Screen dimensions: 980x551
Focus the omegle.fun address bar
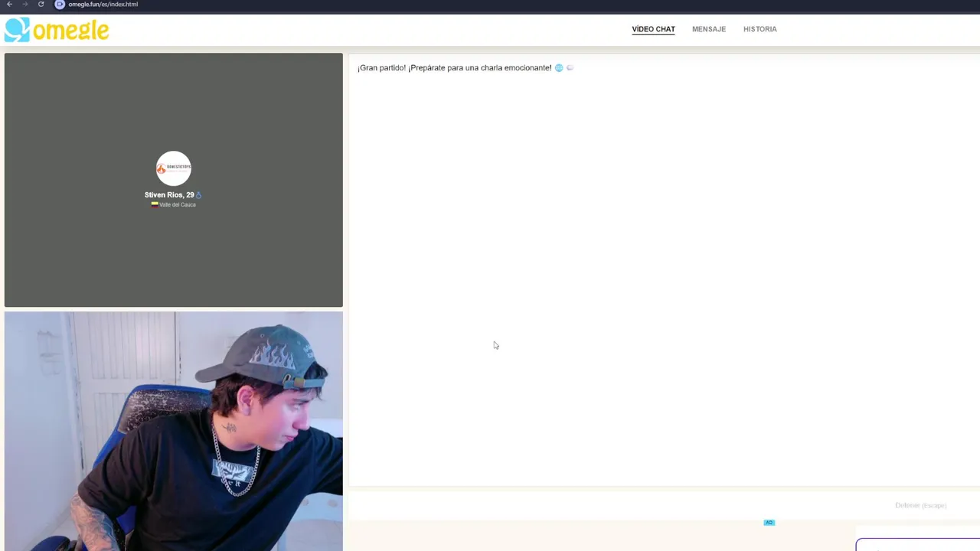tap(103, 5)
